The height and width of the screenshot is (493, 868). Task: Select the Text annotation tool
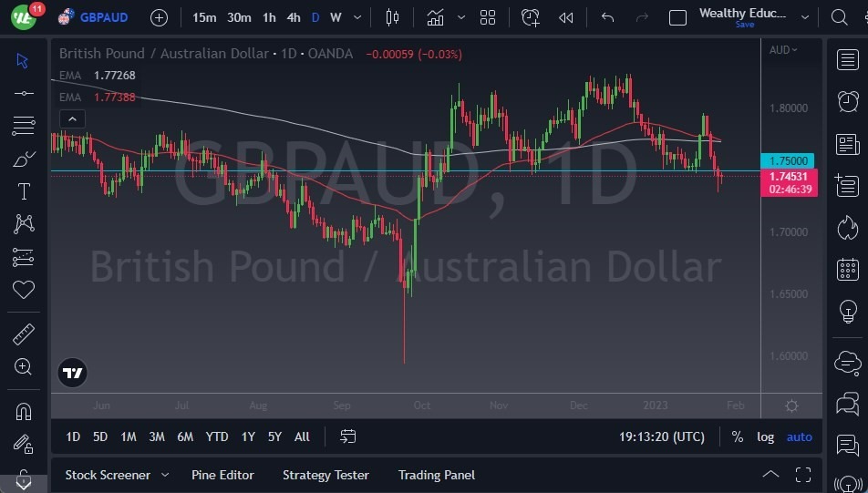pyautogui.click(x=24, y=191)
